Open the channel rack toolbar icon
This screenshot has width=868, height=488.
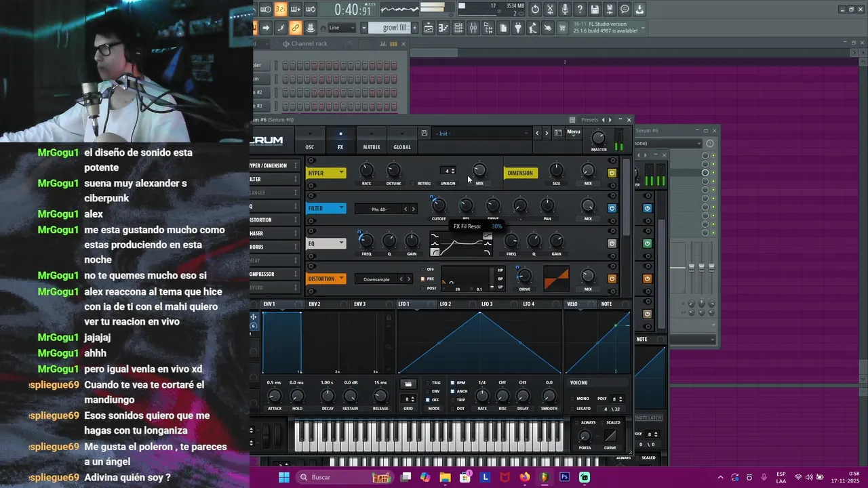click(459, 28)
